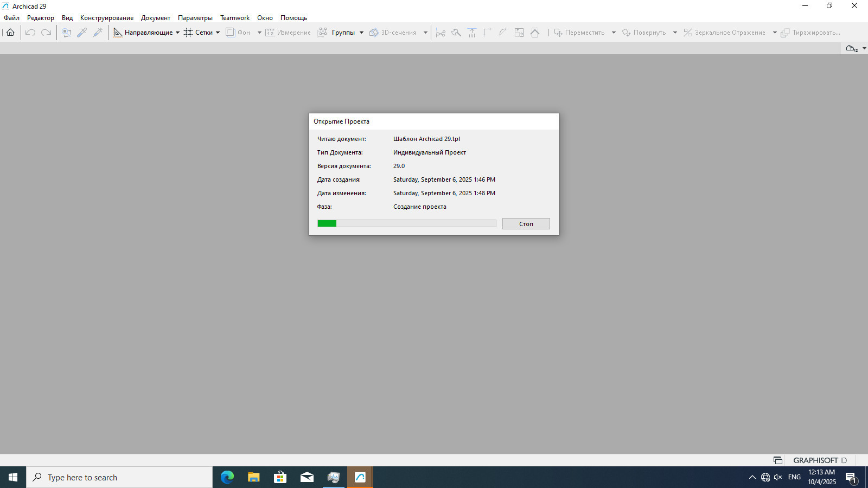868x488 pixels.
Task: Click the Зеркальное Отражение mirror icon
Action: pyautogui.click(x=688, y=33)
